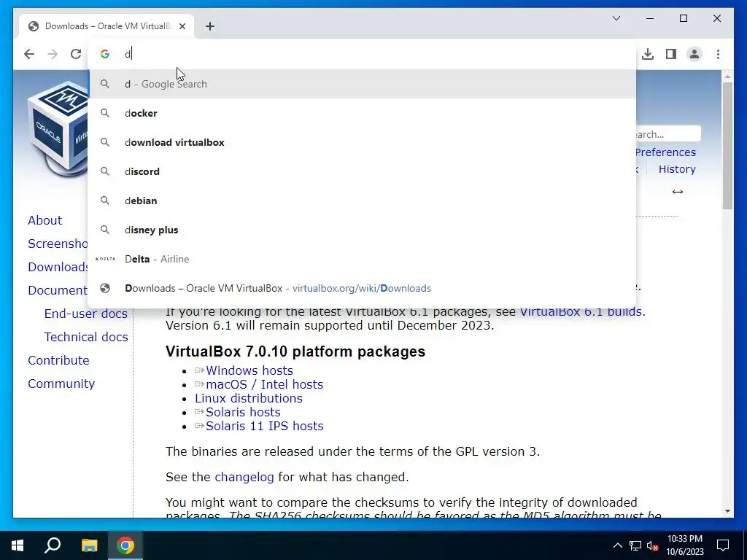
Task: Click the Delta airline logo icon
Action: coord(105,259)
